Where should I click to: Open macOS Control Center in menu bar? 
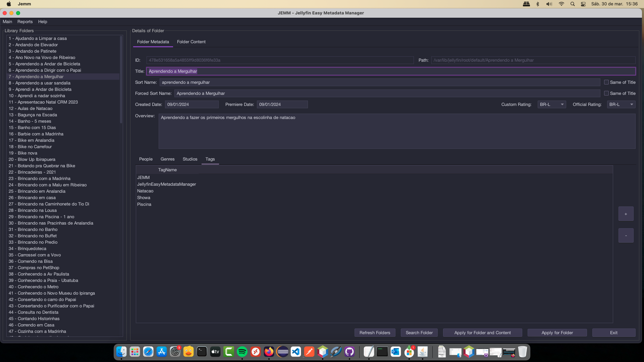point(583,4)
